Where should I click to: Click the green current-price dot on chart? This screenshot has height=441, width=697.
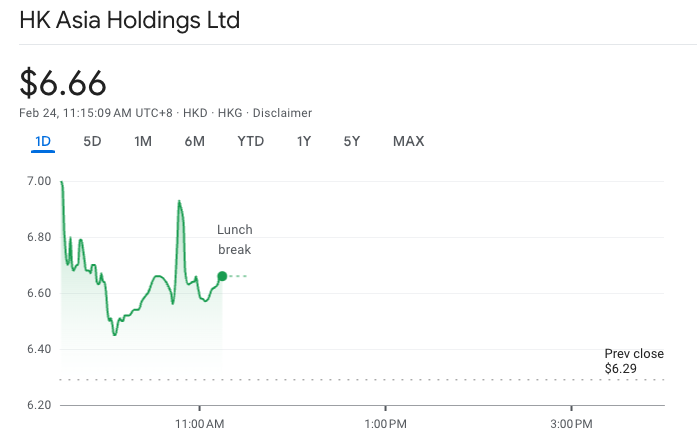[222, 276]
